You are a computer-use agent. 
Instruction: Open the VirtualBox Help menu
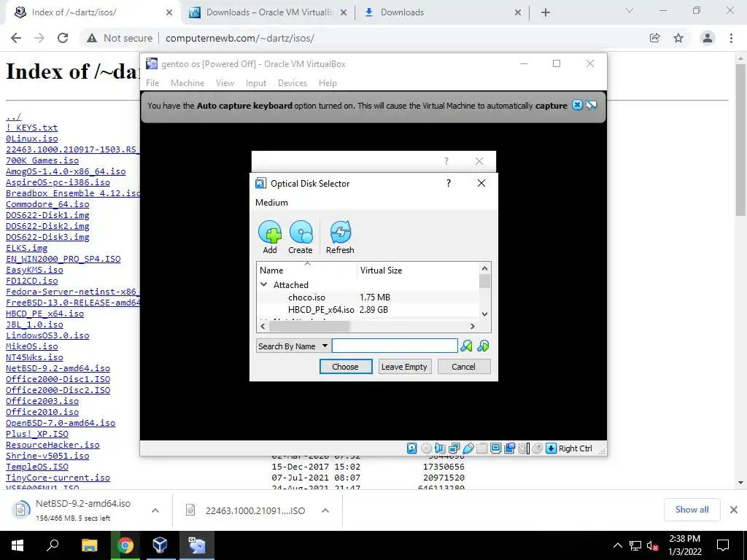tap(328, 83)
